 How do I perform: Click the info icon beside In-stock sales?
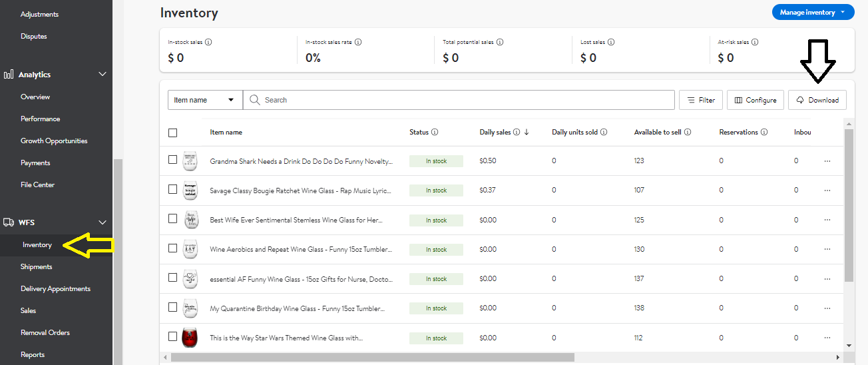click(208, 42)
